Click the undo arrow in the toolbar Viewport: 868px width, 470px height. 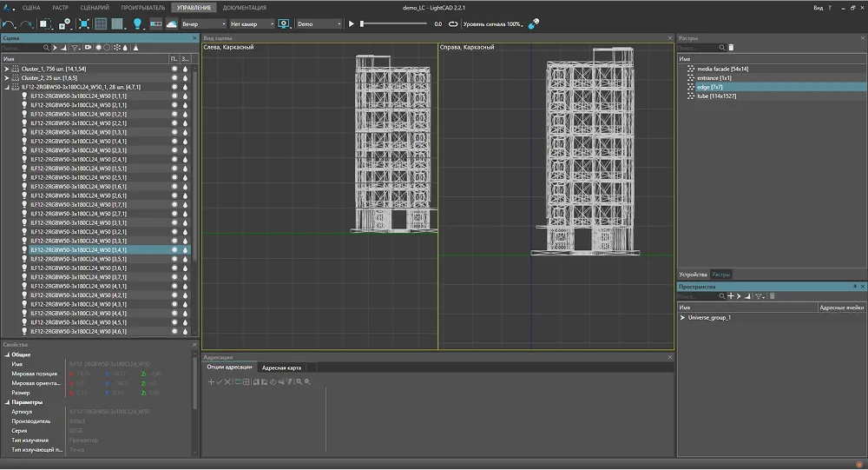[10, 24]
